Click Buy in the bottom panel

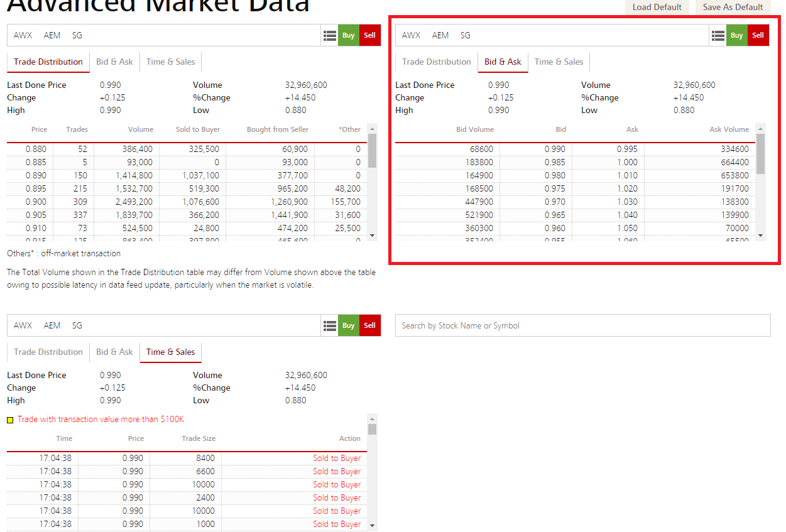tap(348, 325)
